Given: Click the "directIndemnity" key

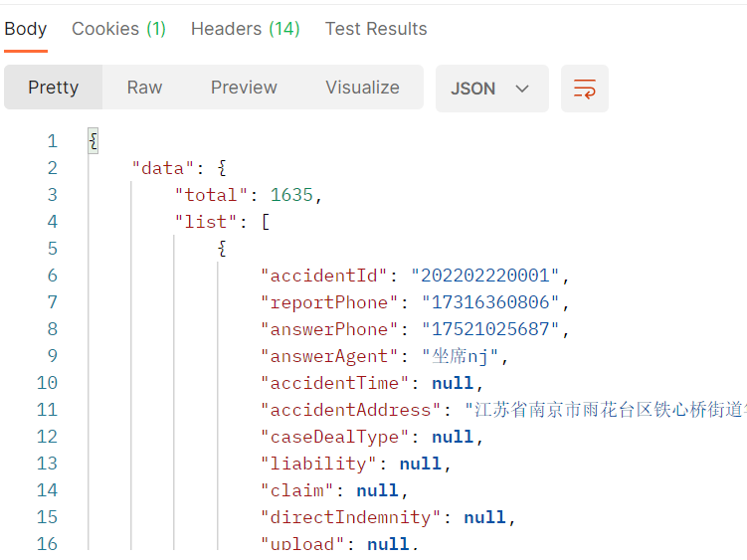Looking at the screenshot, I should [351, 517].
